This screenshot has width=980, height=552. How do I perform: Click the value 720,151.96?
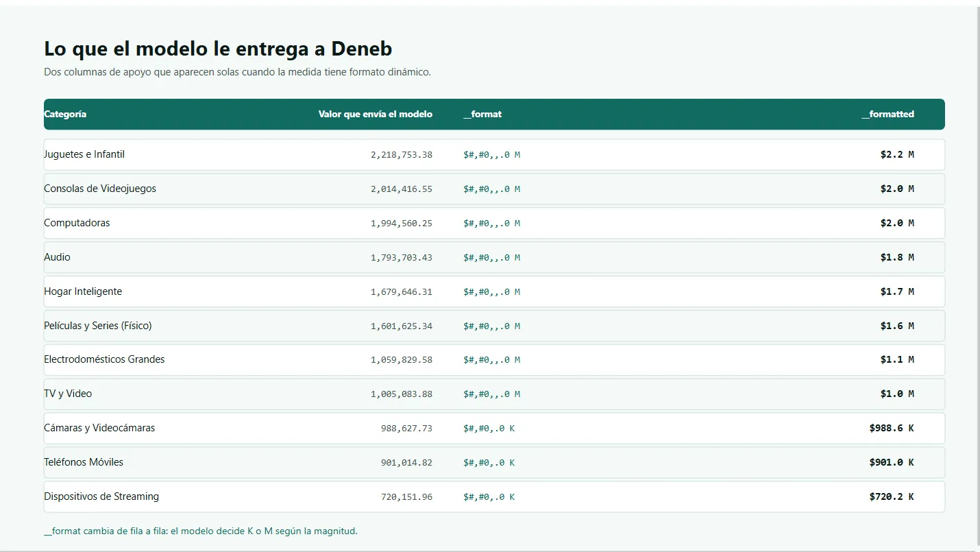pos(406,497)
